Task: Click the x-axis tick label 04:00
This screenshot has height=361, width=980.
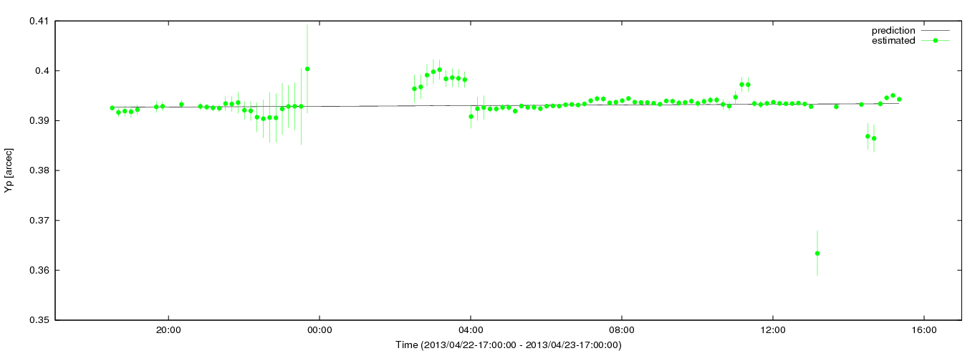Action: click(x=471, y=330)
